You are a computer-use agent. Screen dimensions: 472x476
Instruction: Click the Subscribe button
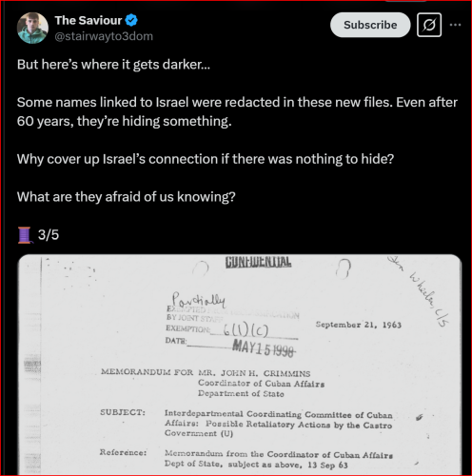point(370,25)
